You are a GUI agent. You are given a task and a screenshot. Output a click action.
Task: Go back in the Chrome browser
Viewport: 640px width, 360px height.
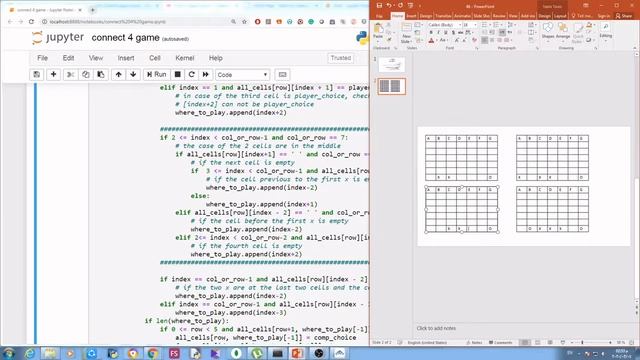click(x=10, y=22)
